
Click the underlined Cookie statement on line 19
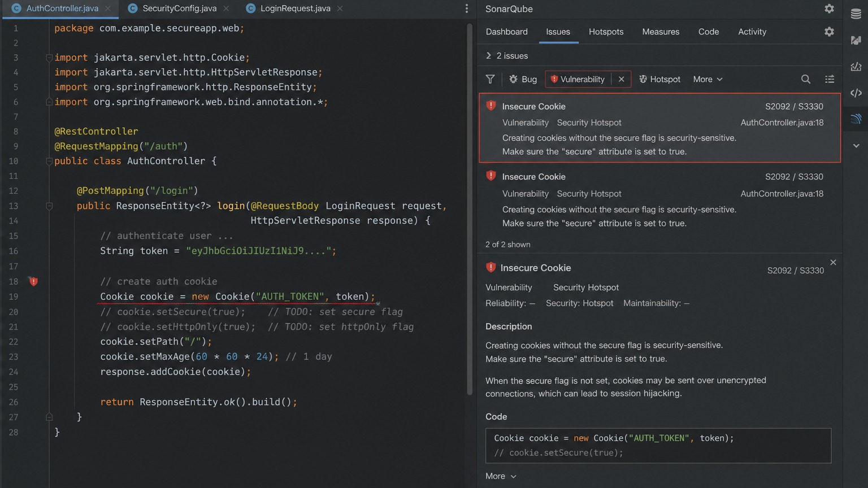click(237, 297)
